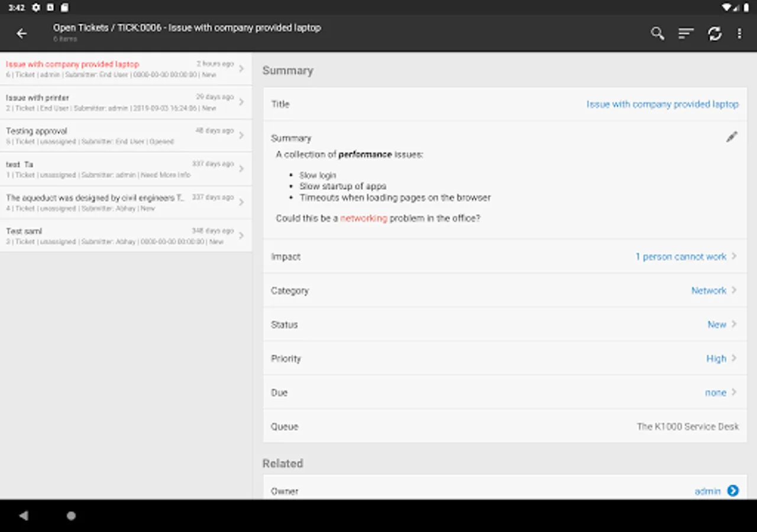Open Category chevron next to Network
Viewport: 757px width, 532px height.
(x=734, y=290)
